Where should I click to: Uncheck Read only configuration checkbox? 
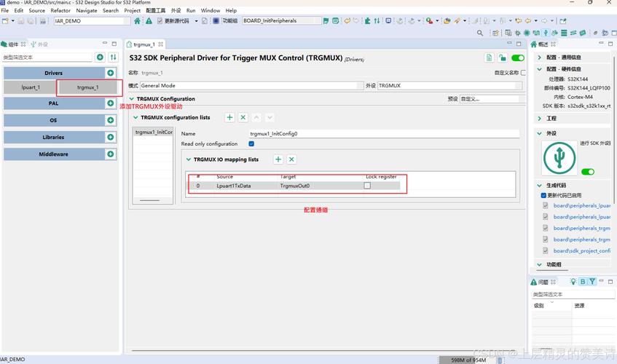(251, 144)
